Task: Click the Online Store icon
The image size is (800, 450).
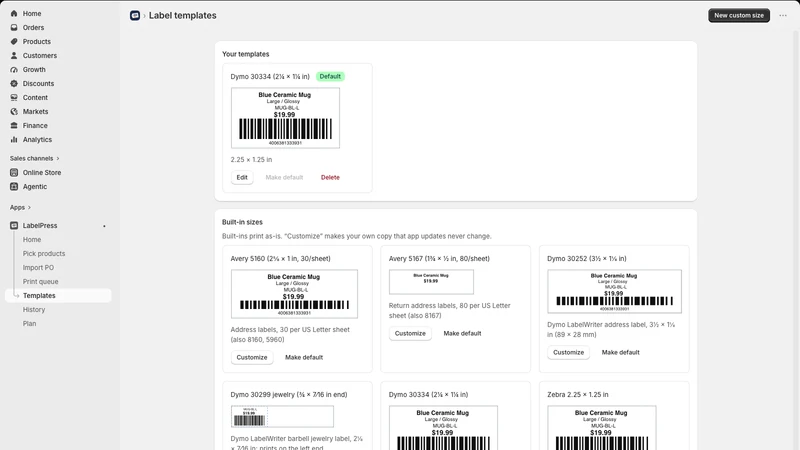Action: coord(14,172)
